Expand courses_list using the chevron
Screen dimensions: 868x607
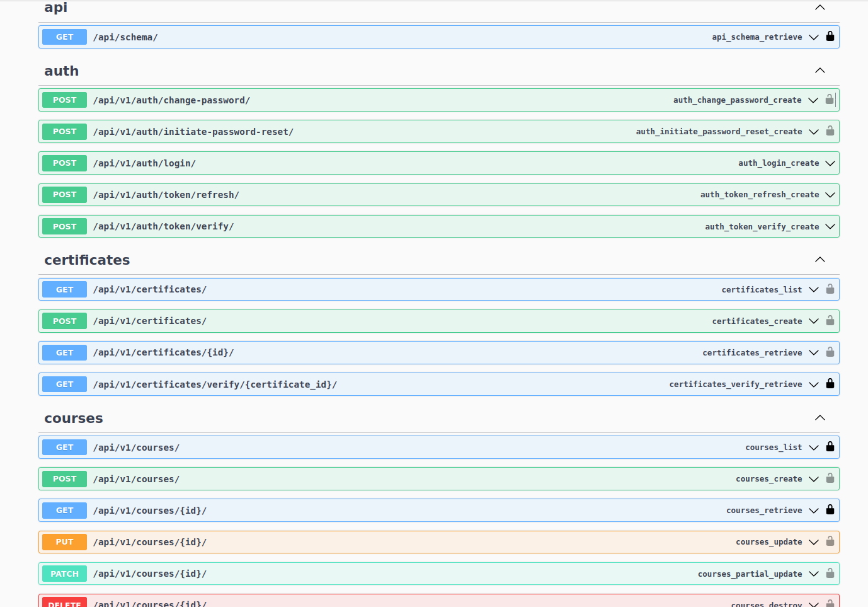click(814, 447)
